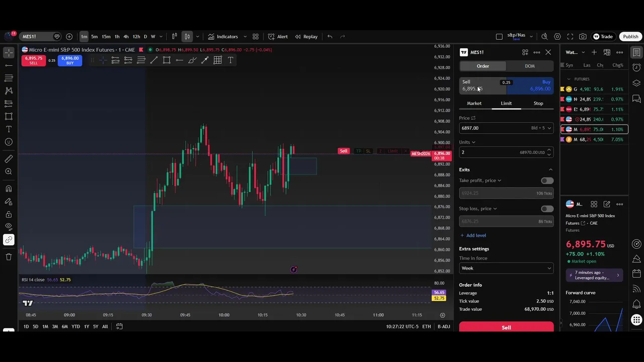This screenshot has height=362, width=644.
Task: Collapse the Exits section
Action: 550,170
